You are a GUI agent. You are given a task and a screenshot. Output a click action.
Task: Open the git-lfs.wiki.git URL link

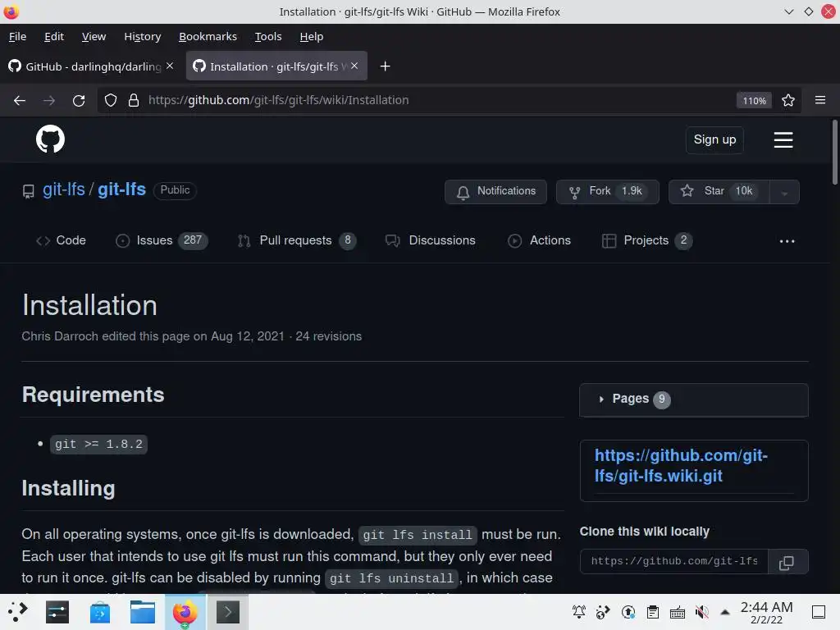pos(681,466)
